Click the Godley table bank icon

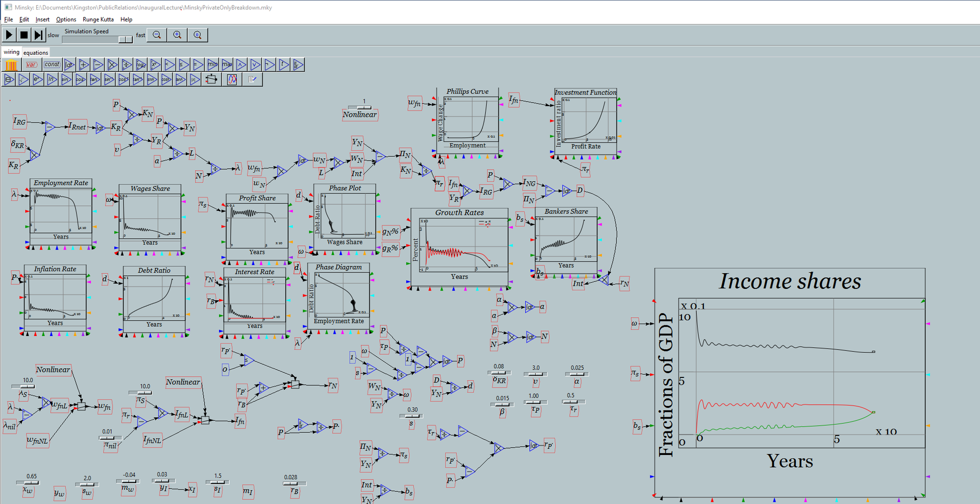11,65
